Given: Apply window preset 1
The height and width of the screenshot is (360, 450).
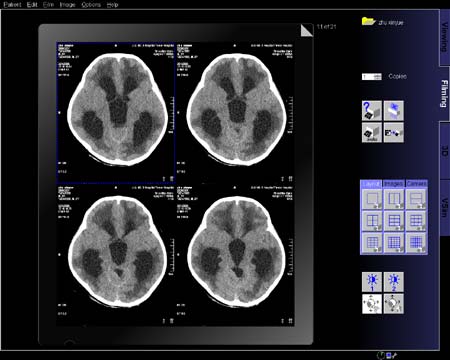Looking at the screenshot, I should tap(372, 282).
